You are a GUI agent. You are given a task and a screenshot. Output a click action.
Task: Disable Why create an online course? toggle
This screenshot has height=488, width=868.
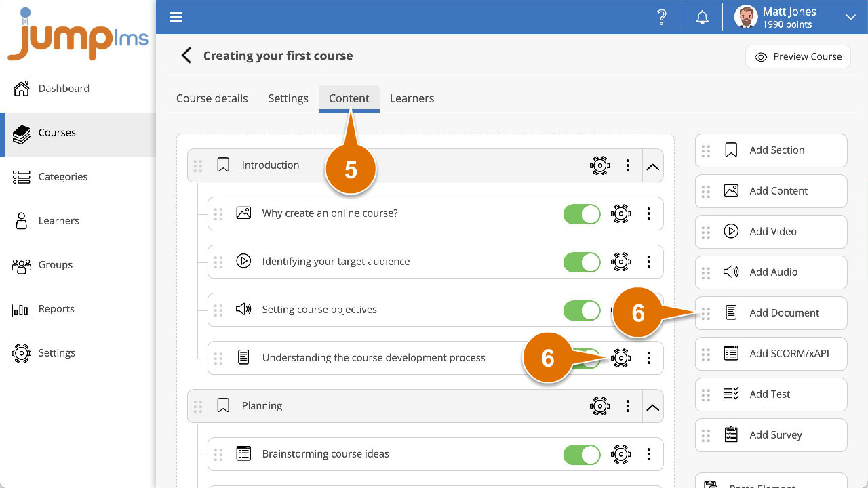point(582,213)
